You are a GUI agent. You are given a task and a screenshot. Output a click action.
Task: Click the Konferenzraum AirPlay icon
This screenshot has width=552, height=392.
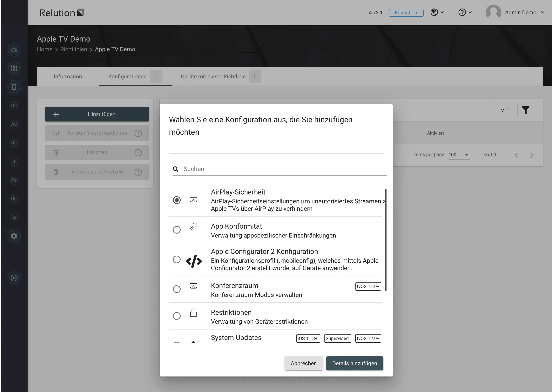pyautogui.click(x=193, y=286)
